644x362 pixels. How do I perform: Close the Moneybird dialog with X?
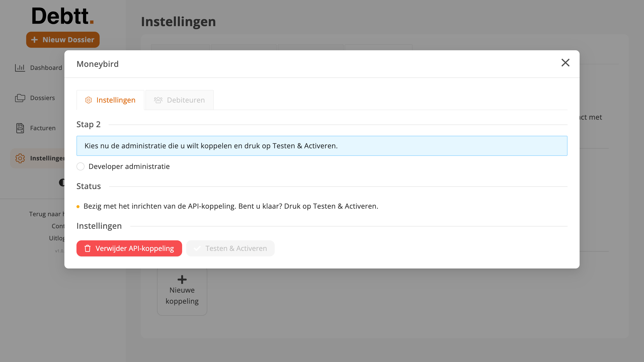coord(565,63)
